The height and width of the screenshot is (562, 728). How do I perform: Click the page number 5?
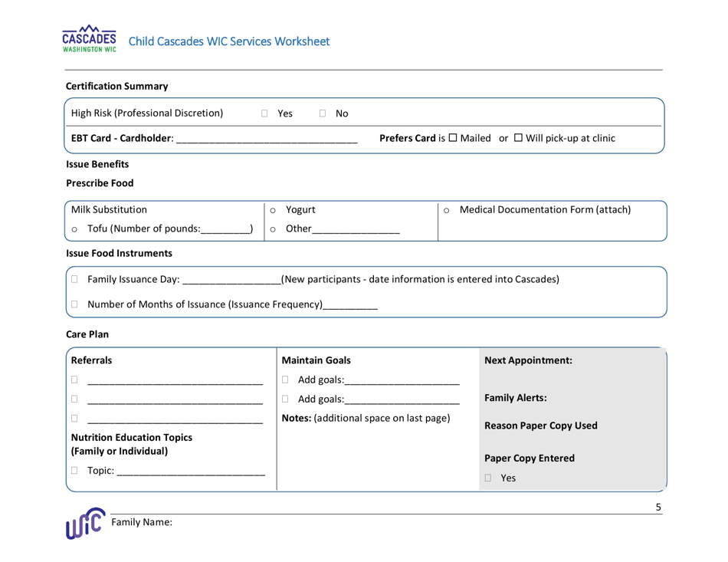pyautogui.click(x=658, y=506)
